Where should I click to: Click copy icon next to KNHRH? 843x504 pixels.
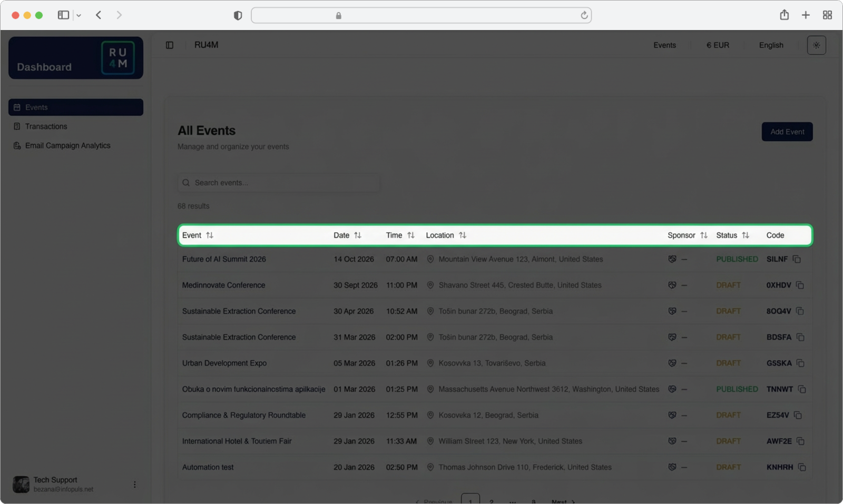pyautogui.click(x=801, y=467)
